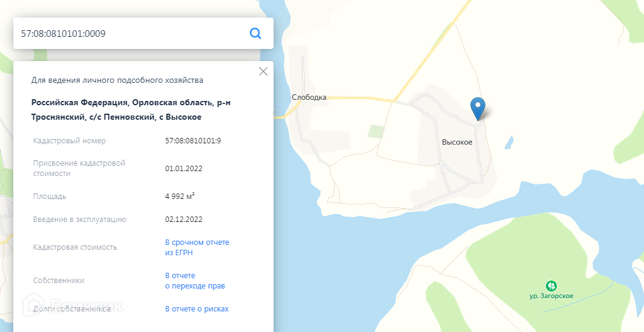Click the light green field near Слободка

(376, 131)
